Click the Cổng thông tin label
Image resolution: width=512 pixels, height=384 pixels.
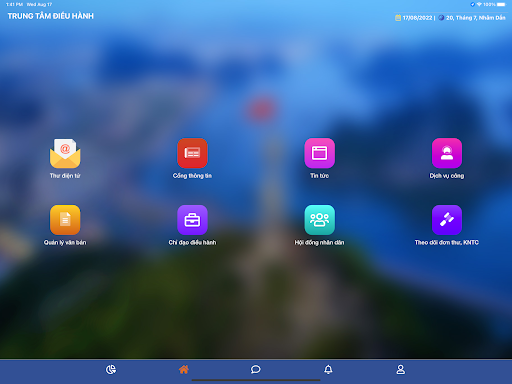tap(192, 176)
